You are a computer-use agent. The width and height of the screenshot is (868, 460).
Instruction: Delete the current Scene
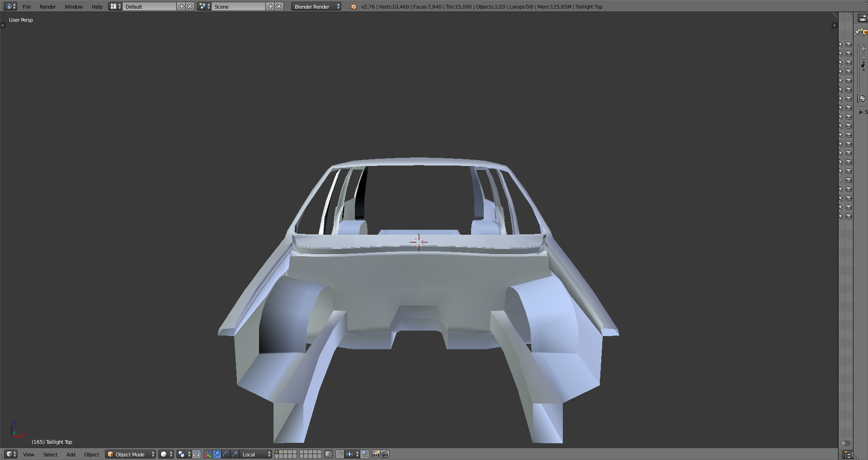click(x=279, y=6)
